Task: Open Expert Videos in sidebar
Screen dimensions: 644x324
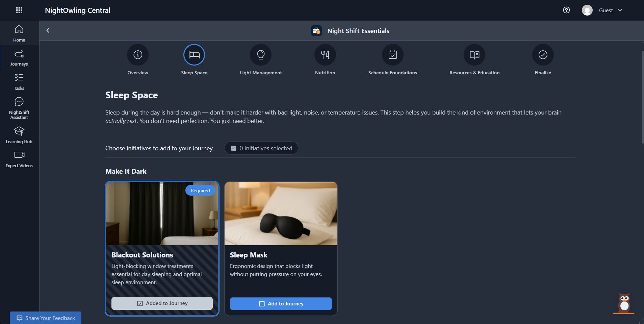Action: pos(19,159)
